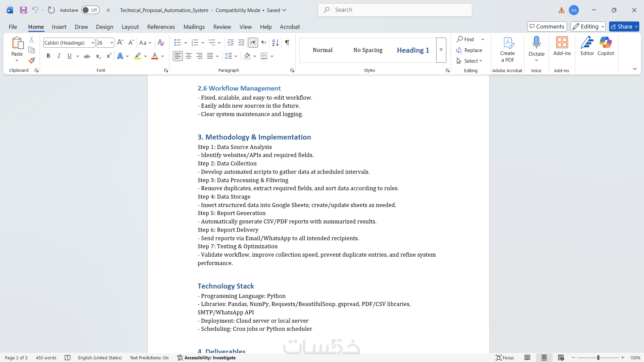Image resolution: width=644 pixels, height=362 pixels.
Task: Decrease paragraph indent
Action: (x=231, y=43)
